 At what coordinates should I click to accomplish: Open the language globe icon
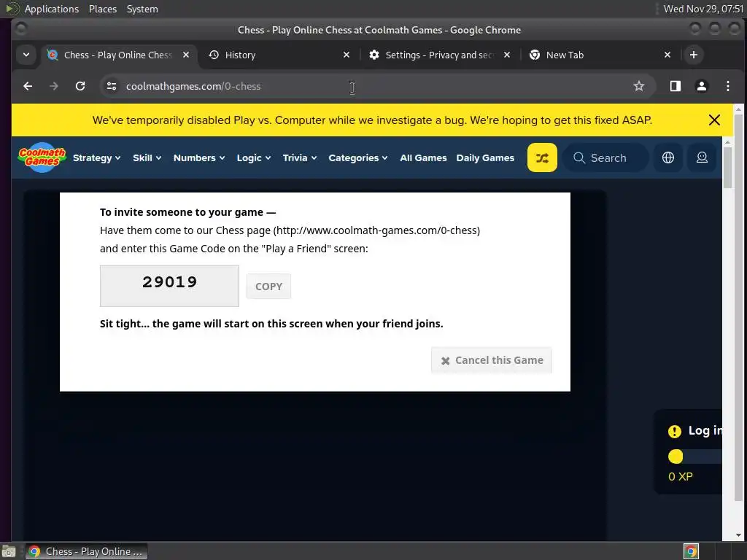[x=668, y=157]
